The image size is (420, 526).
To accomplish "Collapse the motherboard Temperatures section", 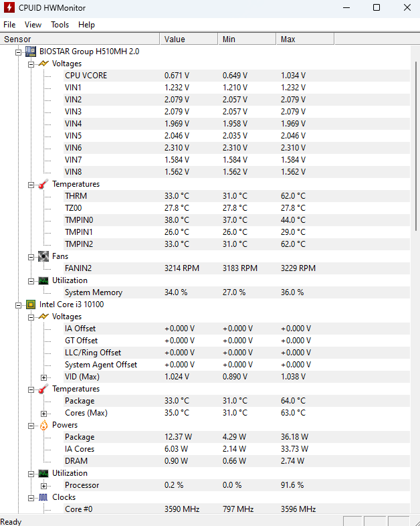I will click(31, 185).
